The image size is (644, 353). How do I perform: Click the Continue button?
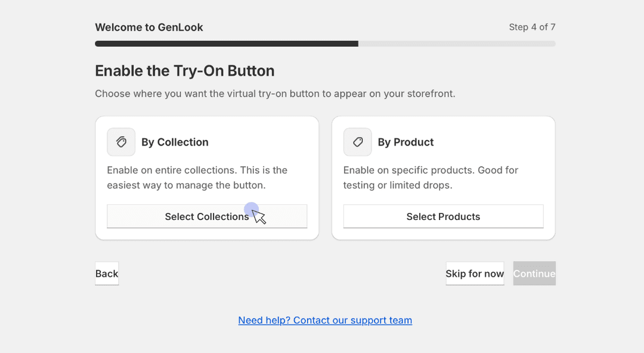point(534,274)
